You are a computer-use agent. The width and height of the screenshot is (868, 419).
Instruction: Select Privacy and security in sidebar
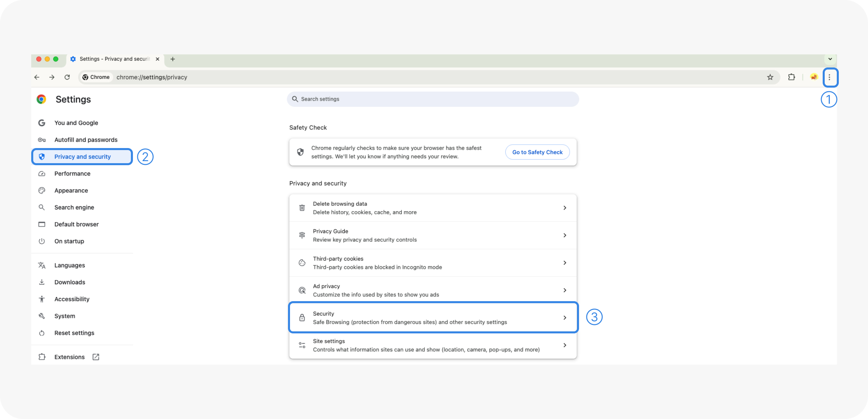point(82,157)
